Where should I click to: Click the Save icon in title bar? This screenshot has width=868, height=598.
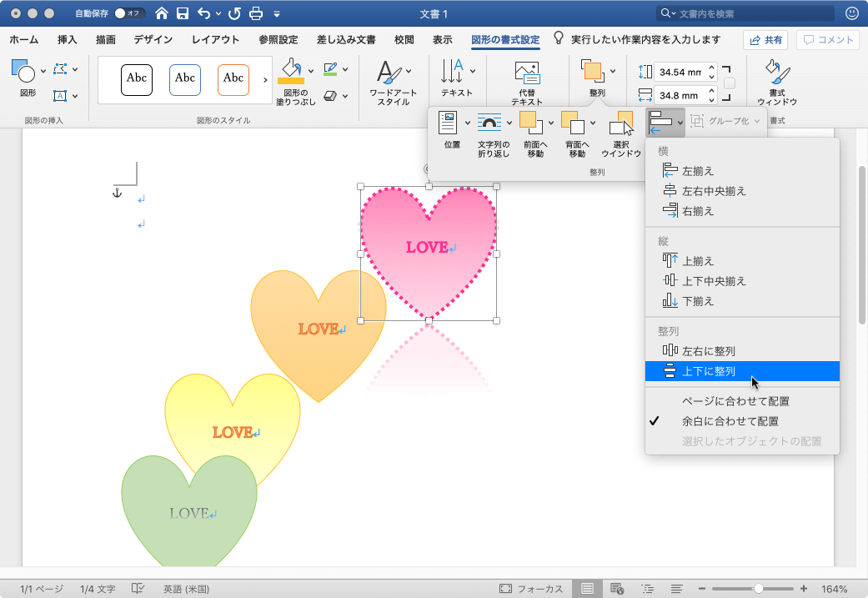[x=182, y=13]
